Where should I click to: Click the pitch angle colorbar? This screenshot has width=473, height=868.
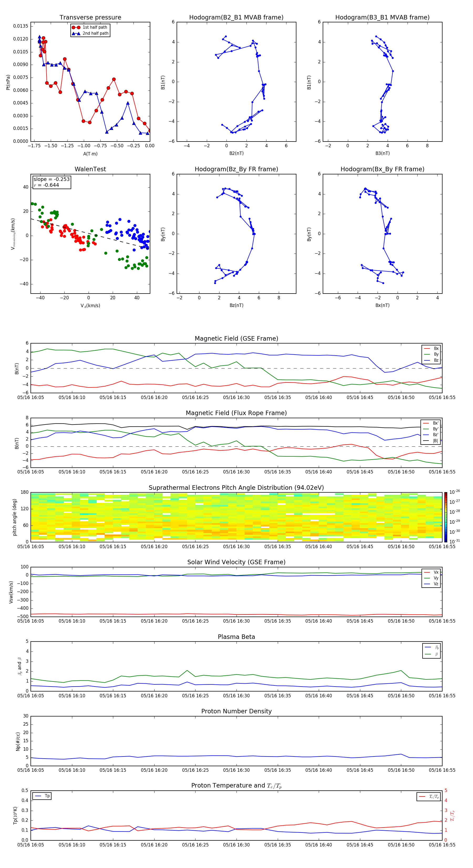pos(446,517)
